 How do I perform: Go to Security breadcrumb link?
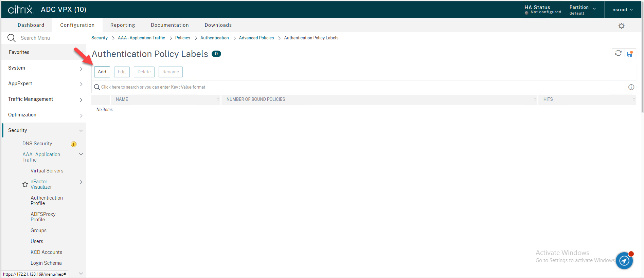[x=100, y=38]
